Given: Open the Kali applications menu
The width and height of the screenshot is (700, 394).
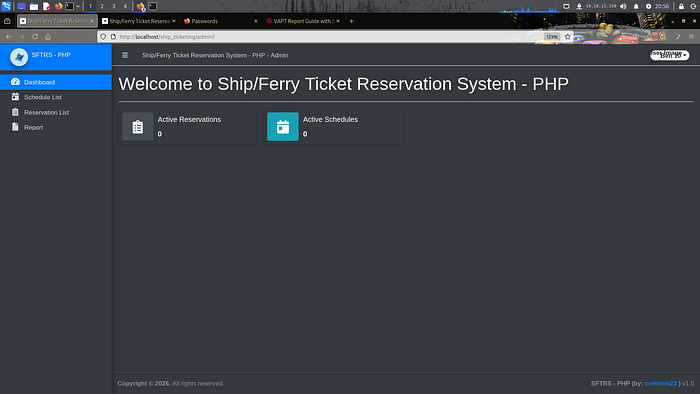Looking at the screenshot, I should 6,6.
